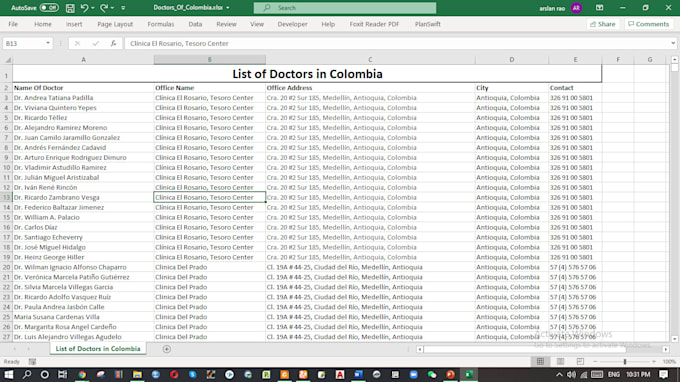Select the Data tab
This screenshot has width=680, height=382.
pos(195,24)
